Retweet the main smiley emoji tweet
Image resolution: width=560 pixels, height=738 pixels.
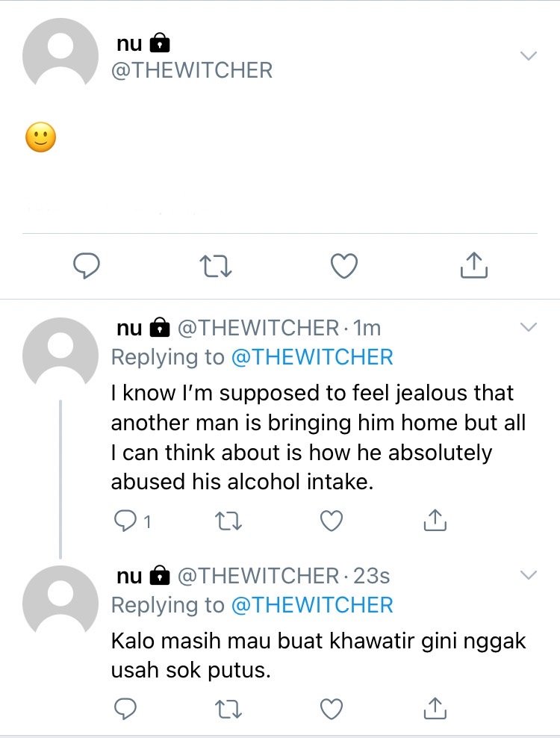click(216, 266)
